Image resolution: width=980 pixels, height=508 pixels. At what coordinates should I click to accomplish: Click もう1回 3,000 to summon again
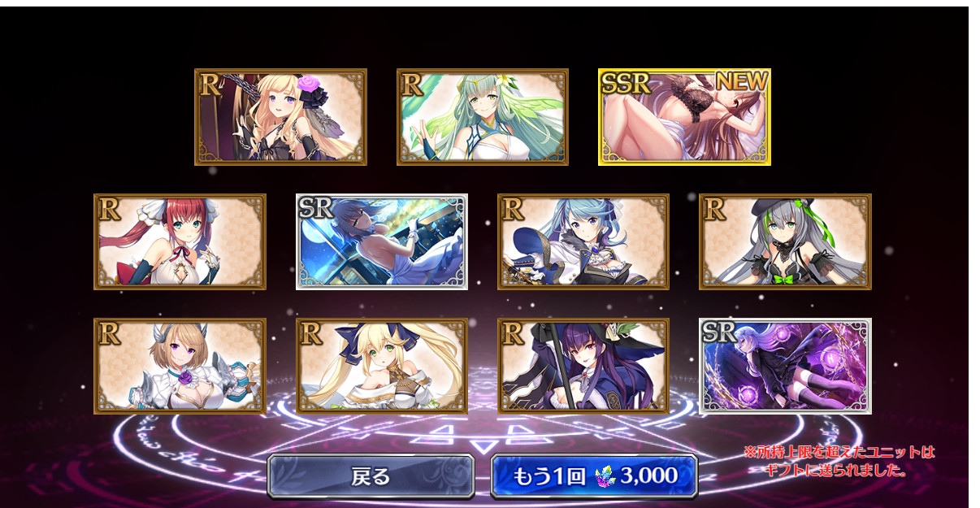pos(594,476)
